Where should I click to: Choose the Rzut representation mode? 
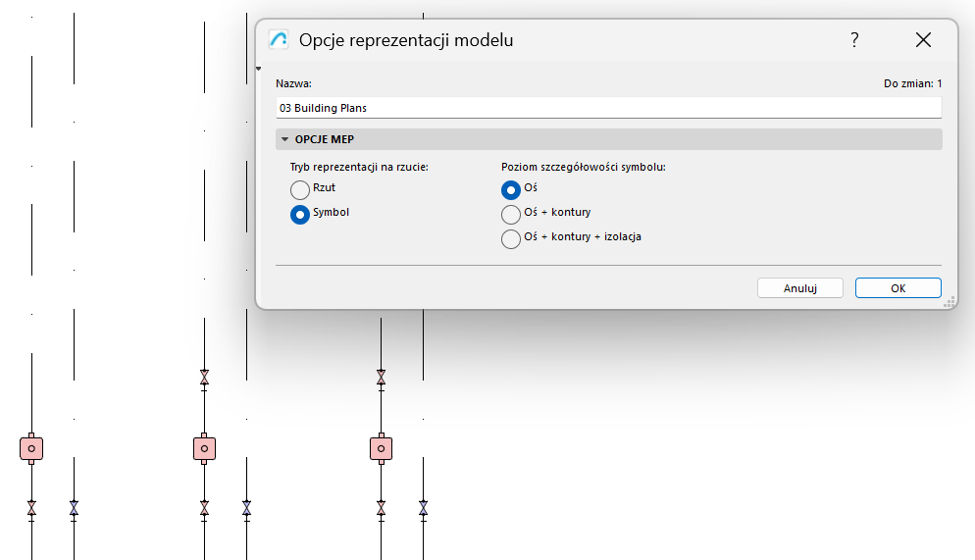click(300, 189)
